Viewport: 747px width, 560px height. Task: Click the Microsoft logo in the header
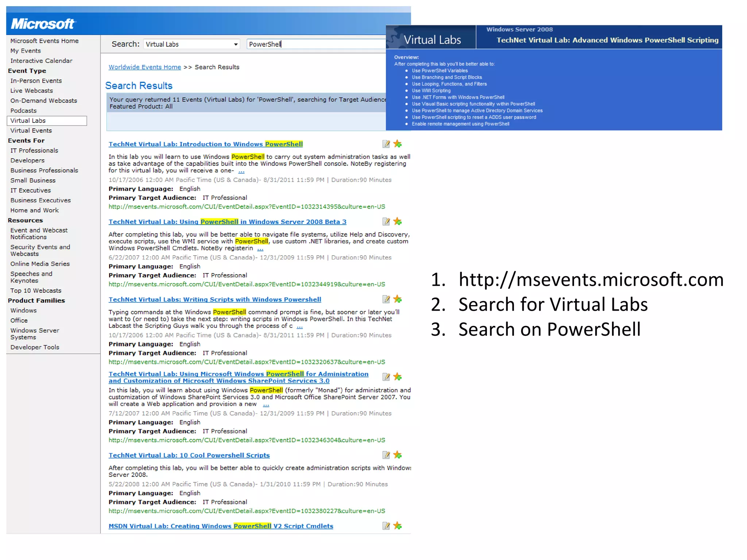pos(43,24)
